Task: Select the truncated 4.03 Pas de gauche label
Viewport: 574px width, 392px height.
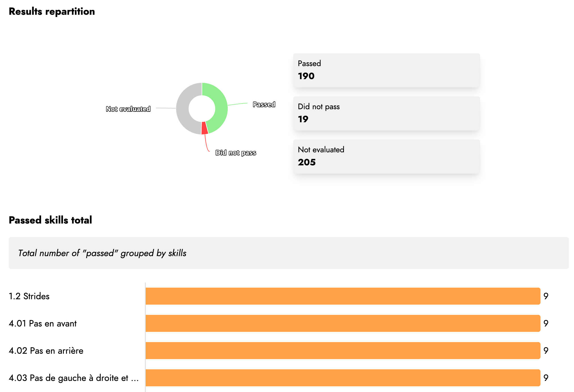Action: pos(74,378)
